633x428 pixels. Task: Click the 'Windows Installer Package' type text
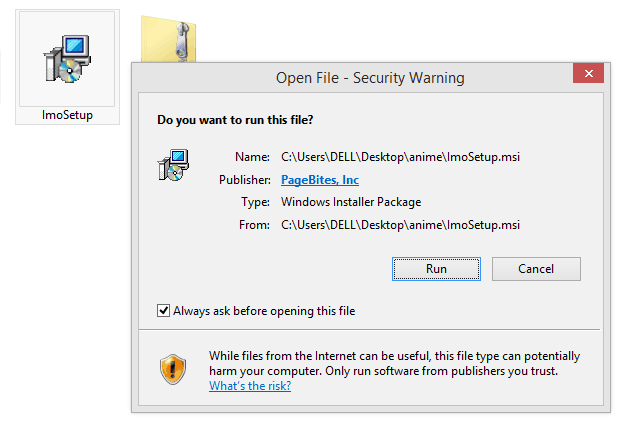(351, 202)
